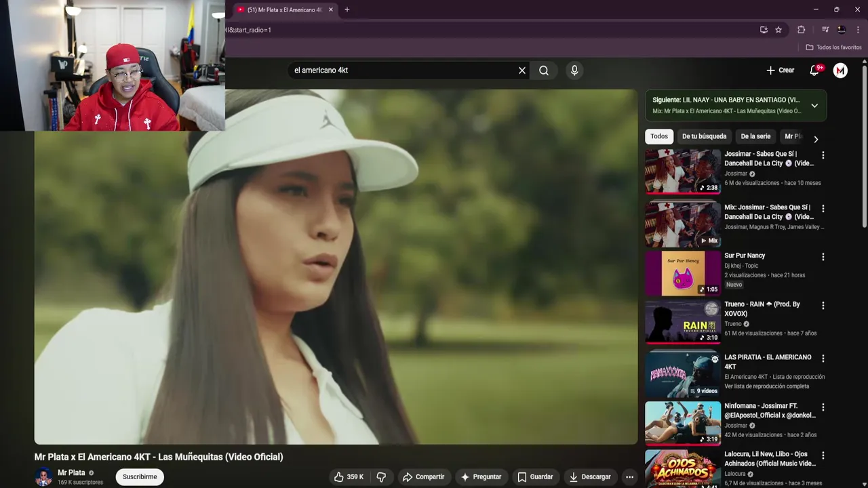The width and height of the screenshot is (868, 488).
Task: Open the Sur Pur Nancy thumbnail
Action: [x=683, y=274]
